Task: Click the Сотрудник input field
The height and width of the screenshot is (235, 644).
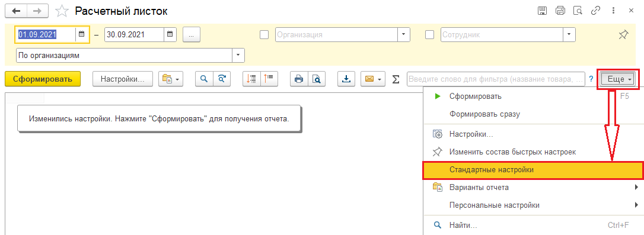Action: (502, 35)
